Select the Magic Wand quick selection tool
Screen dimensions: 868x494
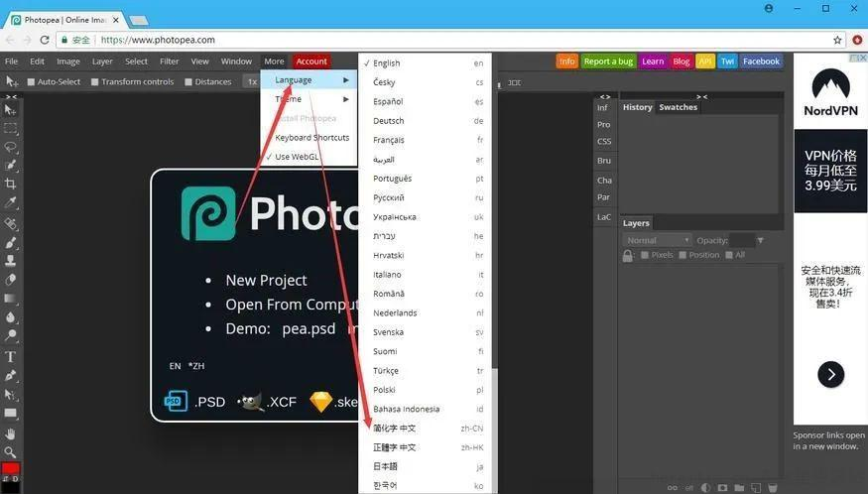pos(11,165)
